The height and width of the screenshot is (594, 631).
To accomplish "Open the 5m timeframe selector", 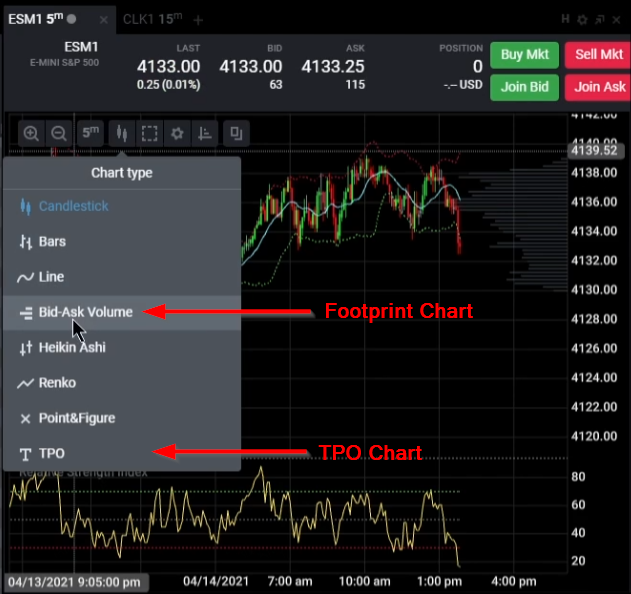I will [x=91, y=133].
